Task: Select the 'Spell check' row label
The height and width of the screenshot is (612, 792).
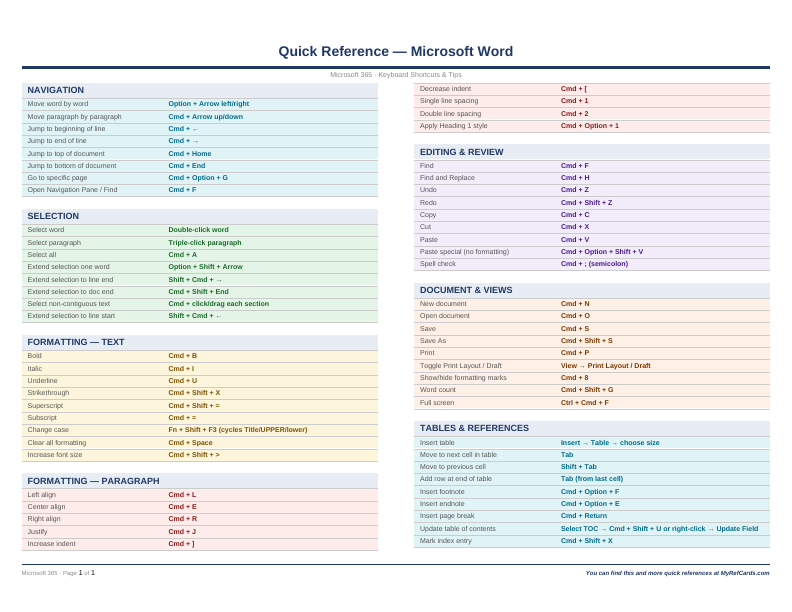Action: tap(438, 264)
